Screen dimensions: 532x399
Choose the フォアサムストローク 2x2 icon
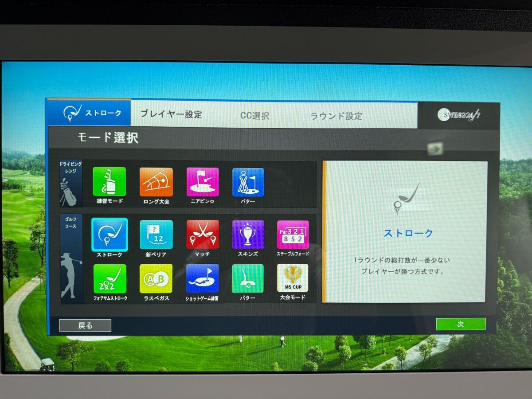110,278
